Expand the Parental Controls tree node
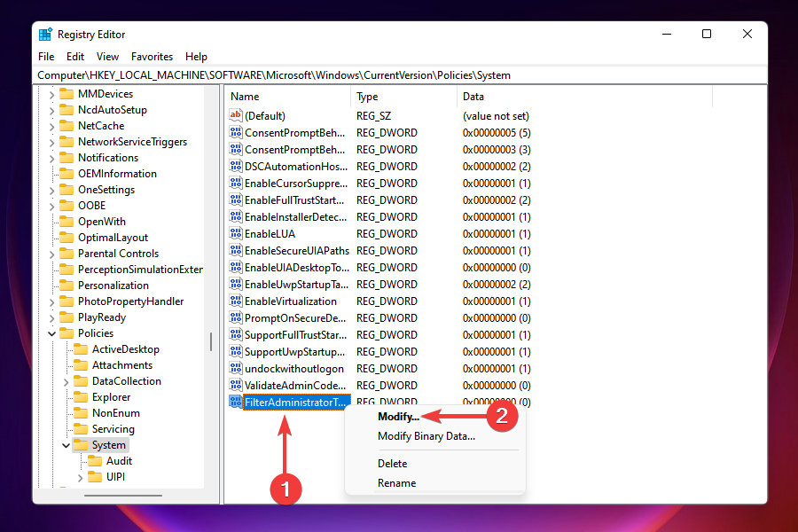This screenshot has height=532, width=798. tap(51, 254)
